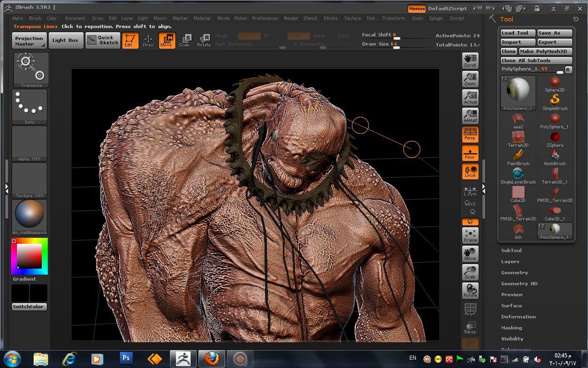Viewport: 588px width, 368px height.
Task: Open the Material menu
Action: 202,18
